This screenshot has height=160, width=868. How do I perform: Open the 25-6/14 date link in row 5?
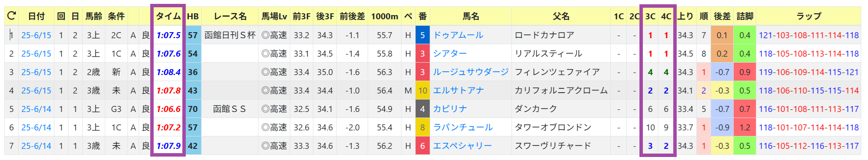click(36, 109)
